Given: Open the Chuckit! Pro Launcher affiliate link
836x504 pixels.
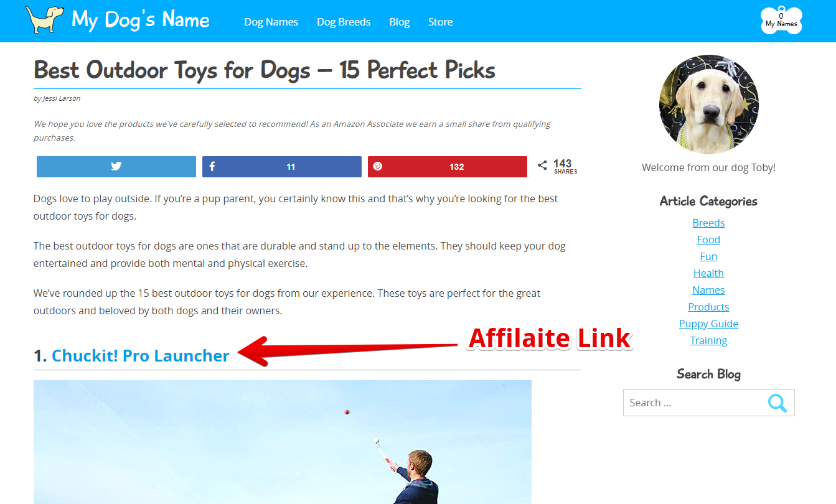Looking at the screenshot, I should (x=141, y=356).
